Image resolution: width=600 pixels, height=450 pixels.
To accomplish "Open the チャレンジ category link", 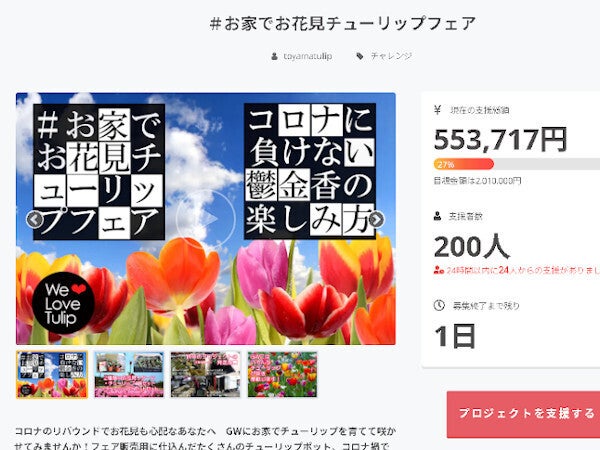I will [x=391, y=56].
